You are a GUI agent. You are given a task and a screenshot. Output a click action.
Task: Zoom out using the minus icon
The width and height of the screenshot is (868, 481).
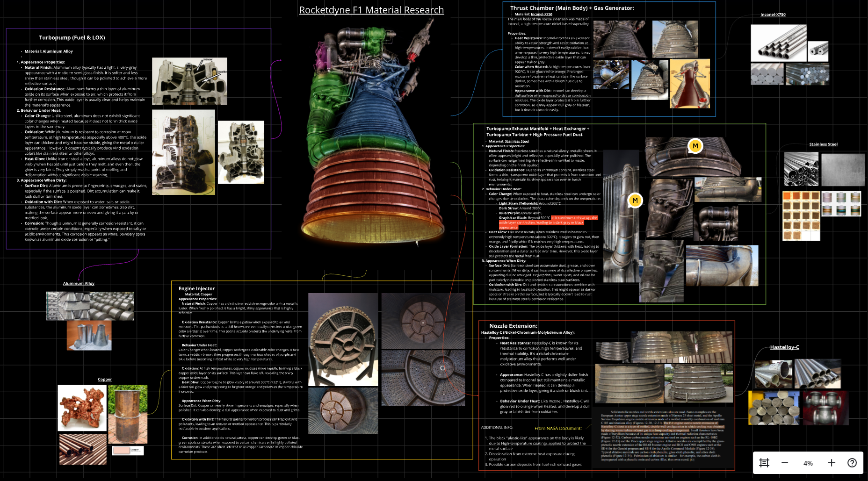(784, 463)
